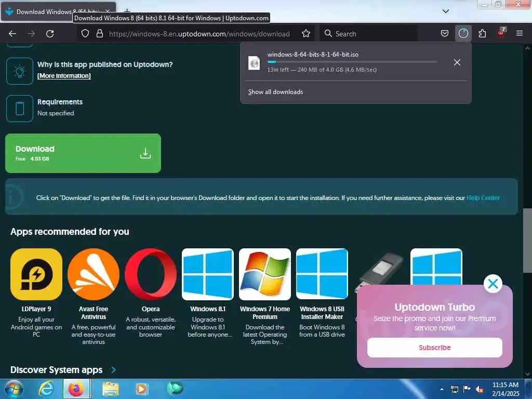
Task: Select the Download Windows 8 tab
Action: pos(58,11)
